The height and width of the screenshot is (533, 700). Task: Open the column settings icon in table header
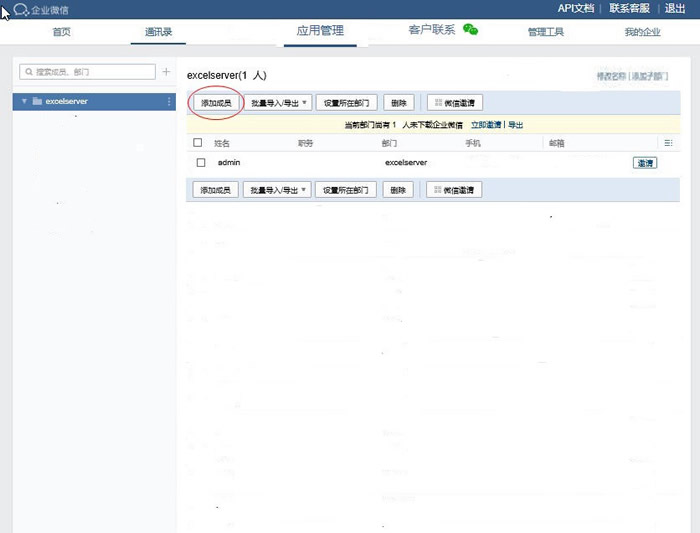pos(668,143)
